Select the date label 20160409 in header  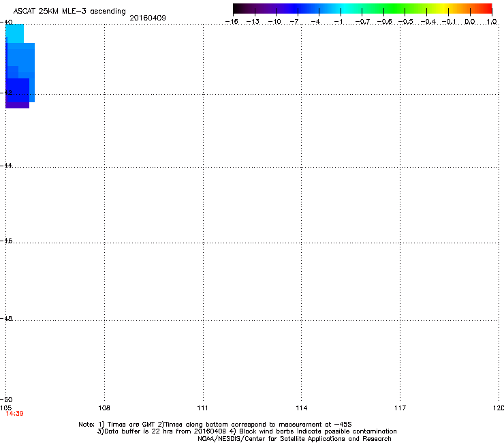148,18
